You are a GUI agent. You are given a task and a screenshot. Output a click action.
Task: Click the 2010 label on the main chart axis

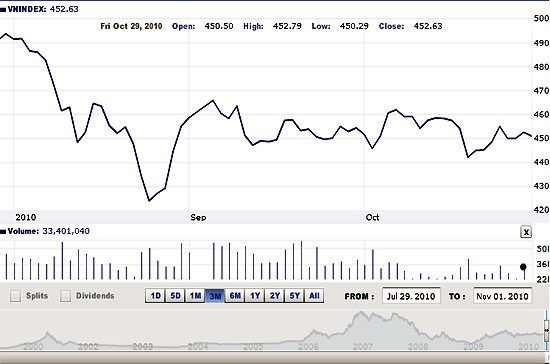26,217
